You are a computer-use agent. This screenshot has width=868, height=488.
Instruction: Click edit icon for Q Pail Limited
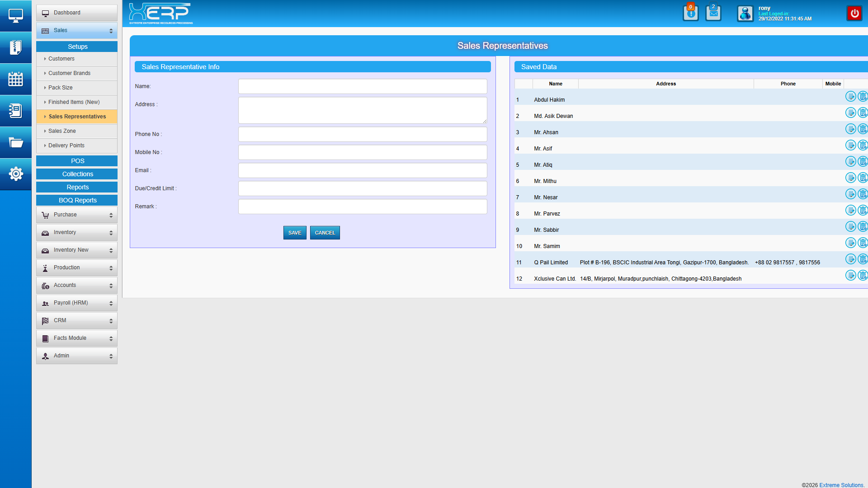[850, 259]
